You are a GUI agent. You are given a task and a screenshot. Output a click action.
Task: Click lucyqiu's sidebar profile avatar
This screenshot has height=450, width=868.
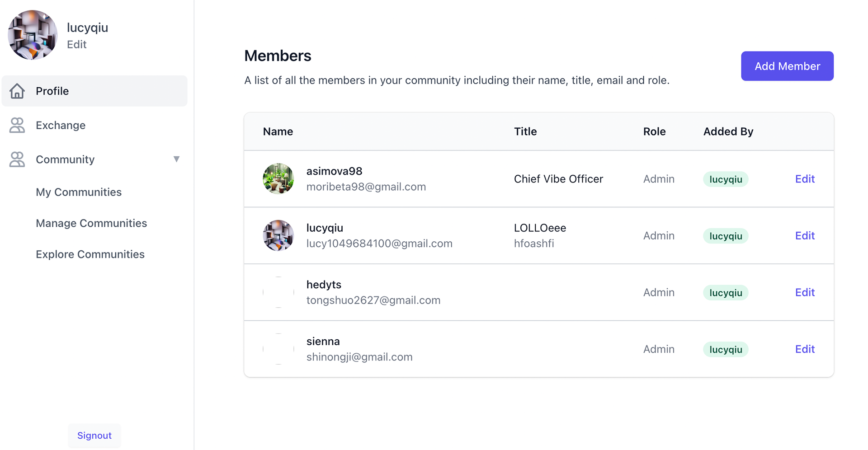[x=33, y=35]
